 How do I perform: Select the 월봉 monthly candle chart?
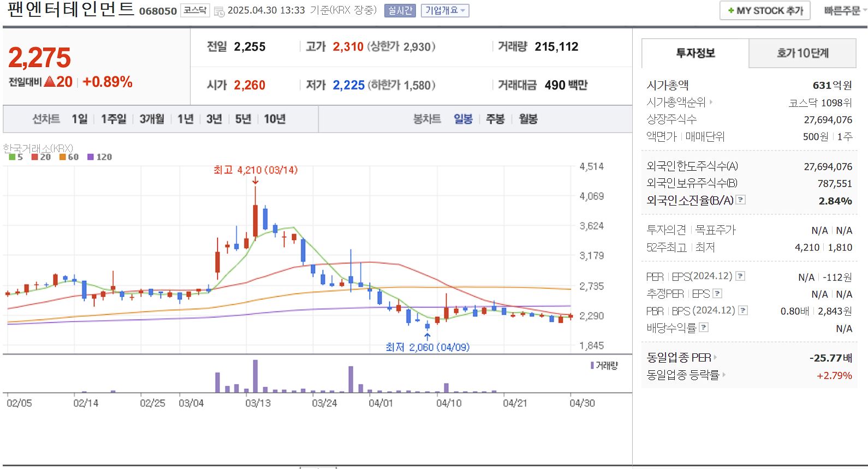528,119
